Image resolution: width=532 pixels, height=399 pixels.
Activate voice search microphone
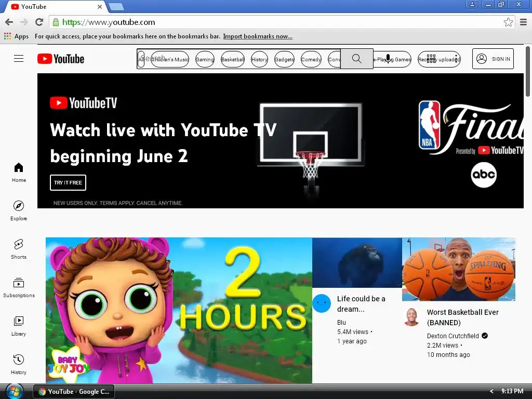click(388, 59)
